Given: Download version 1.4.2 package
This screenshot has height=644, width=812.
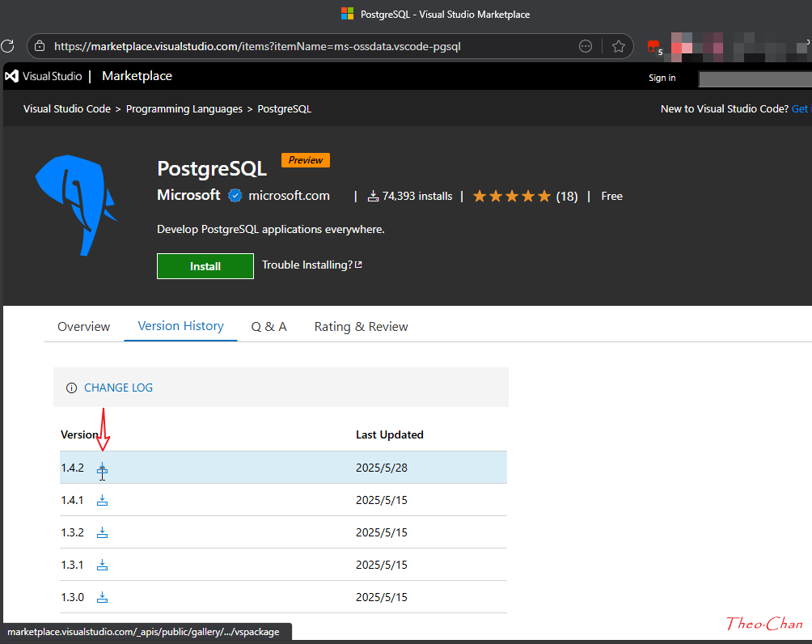Looking at the screenshot, I should pyautogui.click(x=102, y=468).
